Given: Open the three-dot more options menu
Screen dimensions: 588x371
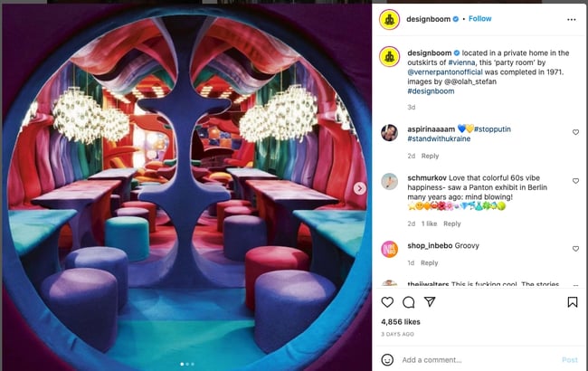Looking at the screenshot, I should click(571, 20).
